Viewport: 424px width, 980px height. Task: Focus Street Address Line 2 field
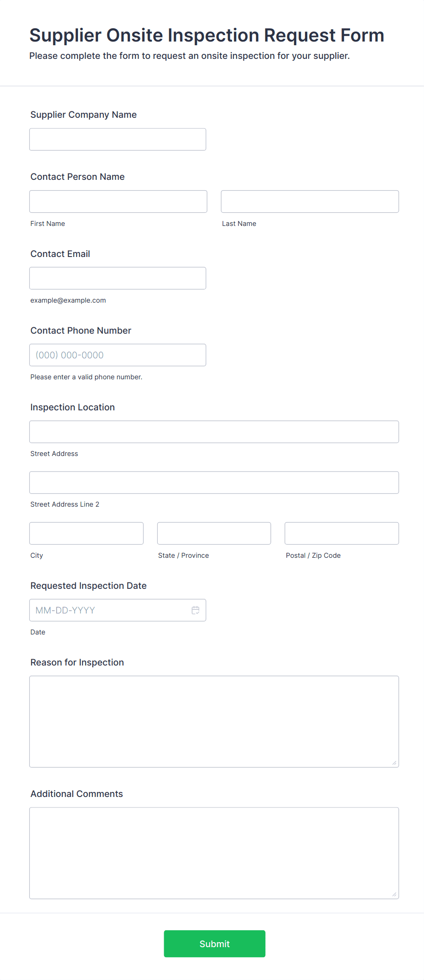(x=214, y=482)
